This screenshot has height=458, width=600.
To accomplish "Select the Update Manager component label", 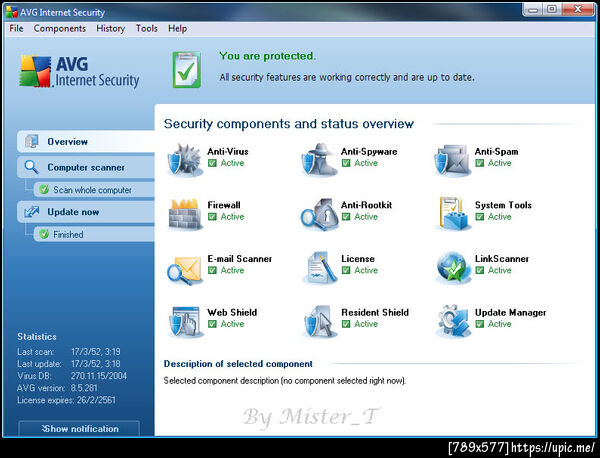I will point(510,313).
